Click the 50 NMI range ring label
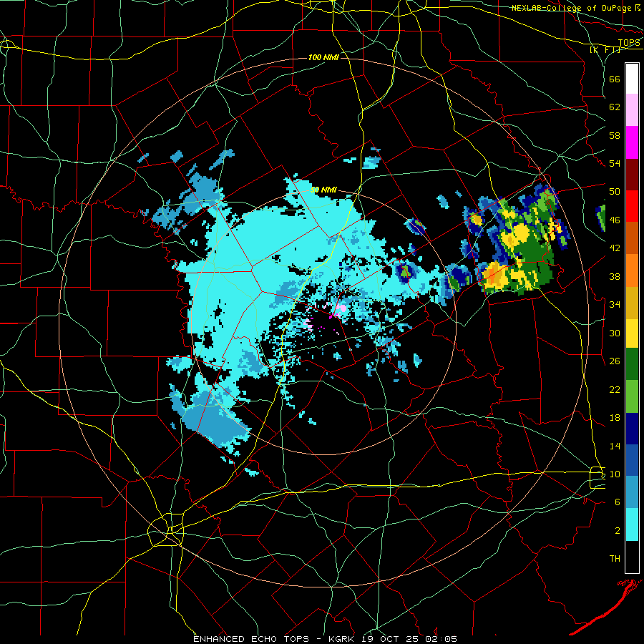Viewport: 644px width, 644px height. (x=323, y=190)
